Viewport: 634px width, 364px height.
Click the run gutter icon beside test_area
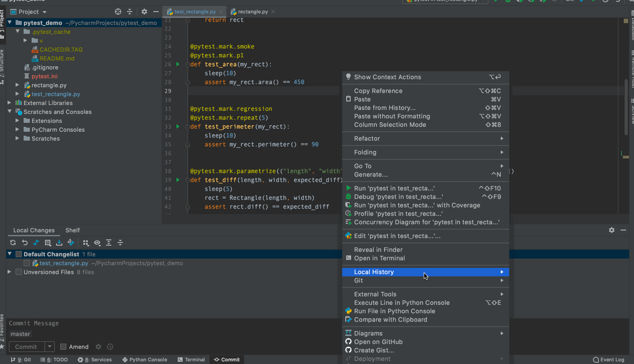178,64
